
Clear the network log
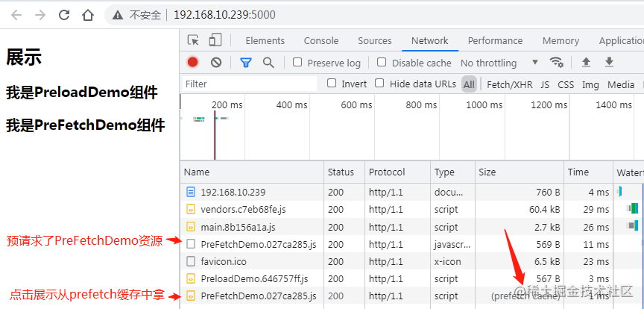[216, 63]
